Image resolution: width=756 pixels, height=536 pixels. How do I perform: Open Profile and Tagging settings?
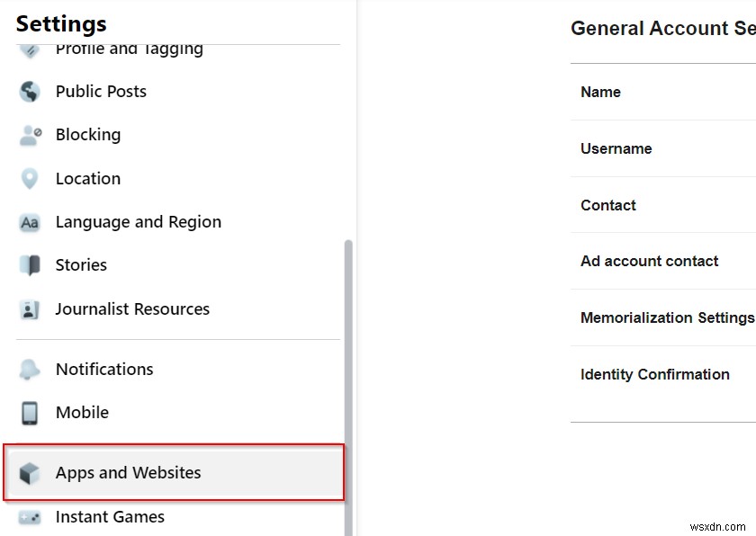coord(129,49)
